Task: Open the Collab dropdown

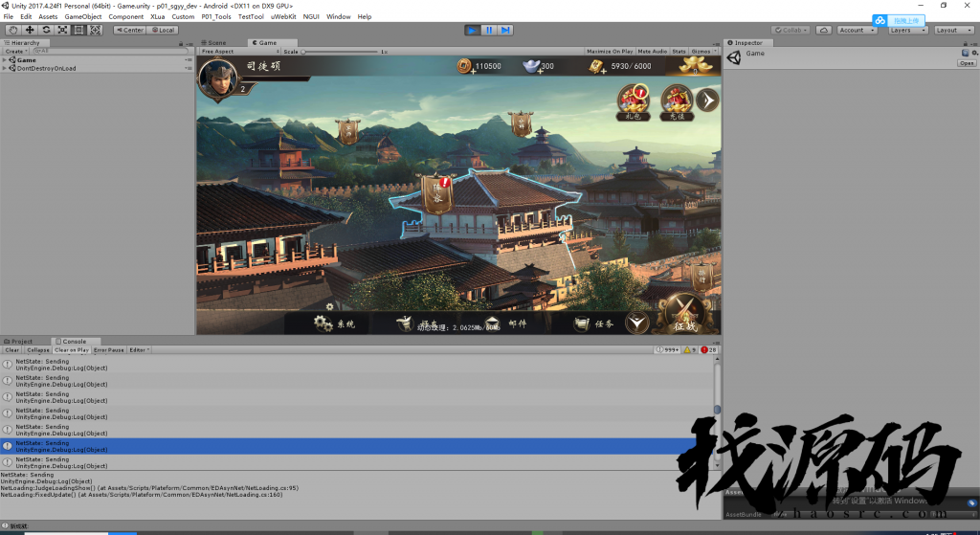Action: pyautogui.click(x=791, y=30)
